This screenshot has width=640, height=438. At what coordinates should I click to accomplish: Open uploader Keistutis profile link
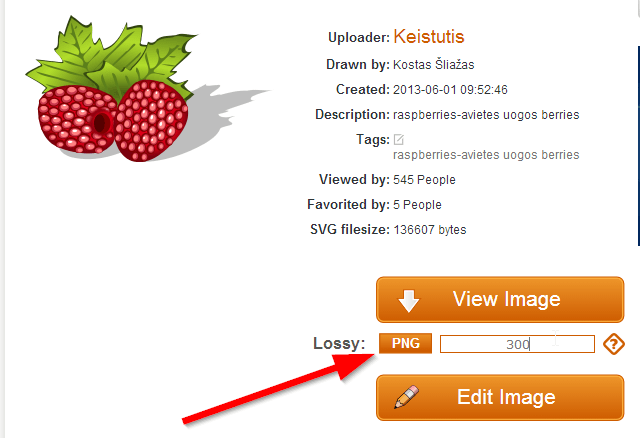(x=429, y=36)
